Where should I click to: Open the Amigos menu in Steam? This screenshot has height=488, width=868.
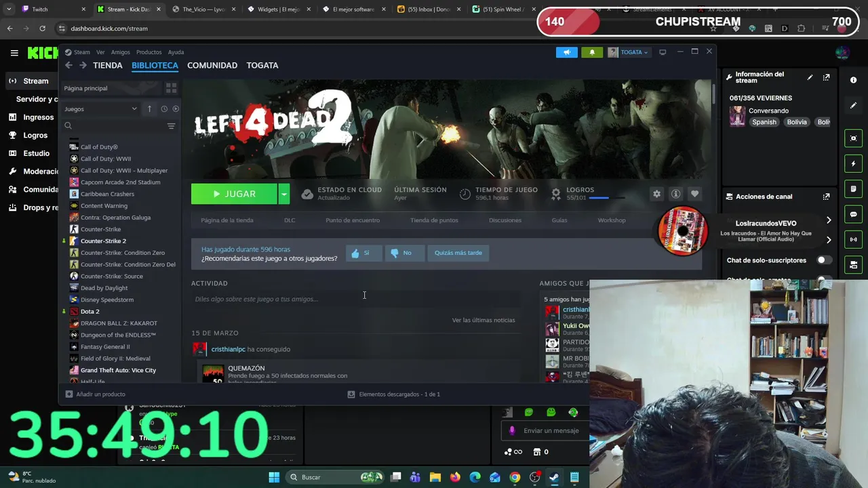(120, 52)
